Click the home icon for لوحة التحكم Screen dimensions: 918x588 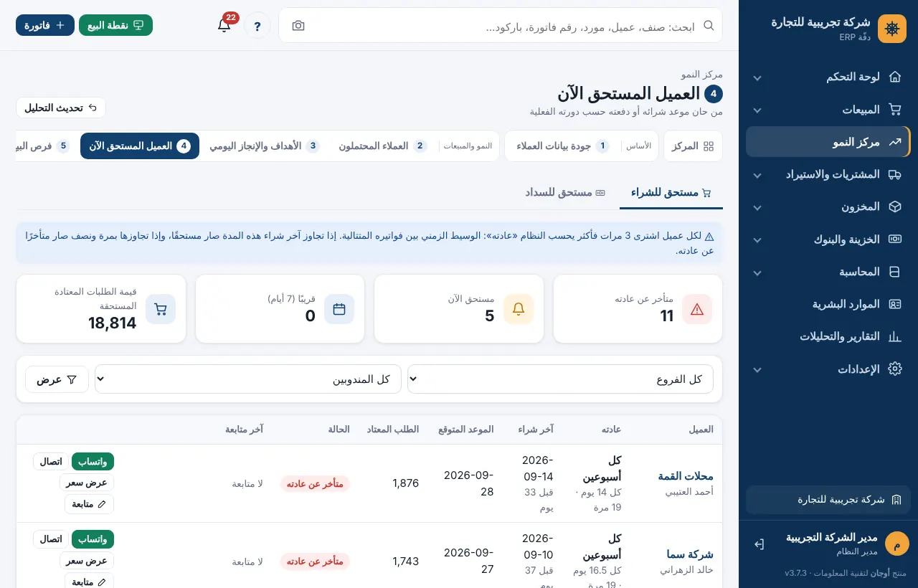[x=894, y=77]
